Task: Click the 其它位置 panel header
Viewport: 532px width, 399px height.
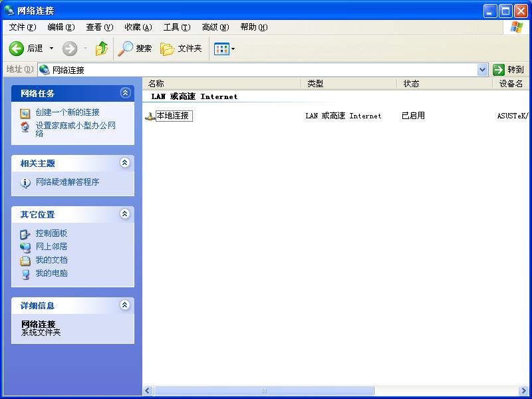Action: pyautogui.click(x=72, y=214)
